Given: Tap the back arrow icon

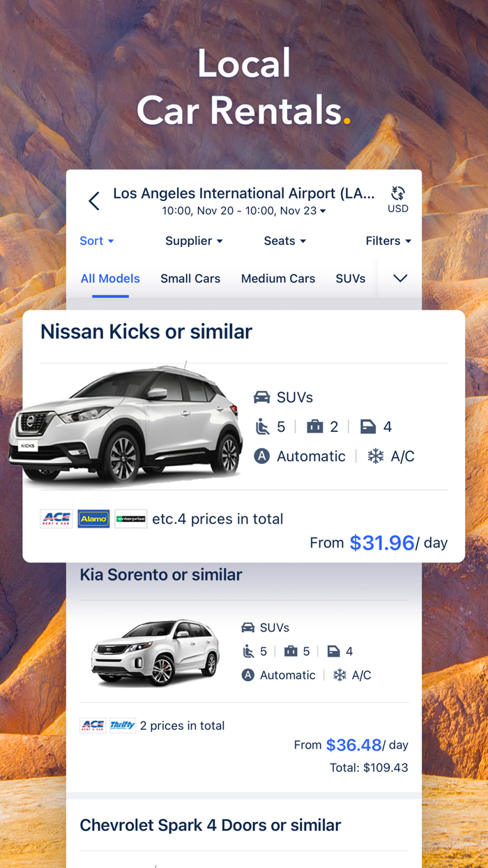Looking at the screenshot, I should (93, 201).
